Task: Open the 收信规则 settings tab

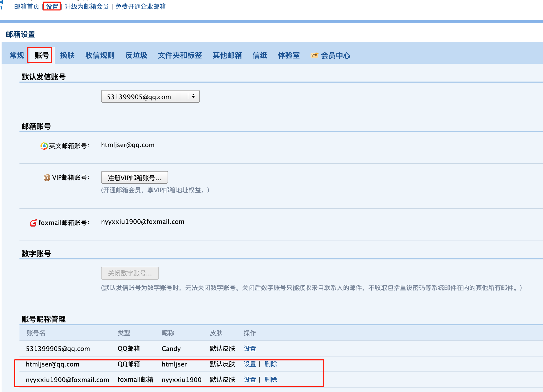Action: coord(100,55)
